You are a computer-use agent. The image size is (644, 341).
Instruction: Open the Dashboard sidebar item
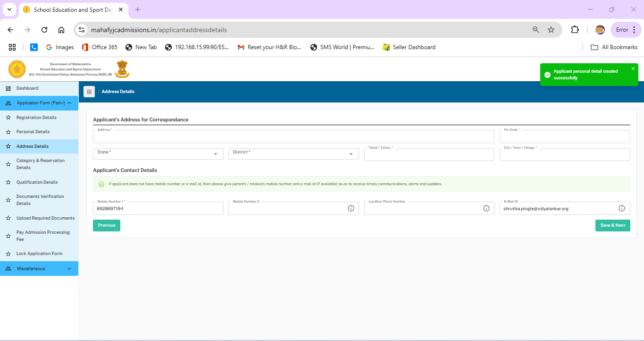(39, 88)
